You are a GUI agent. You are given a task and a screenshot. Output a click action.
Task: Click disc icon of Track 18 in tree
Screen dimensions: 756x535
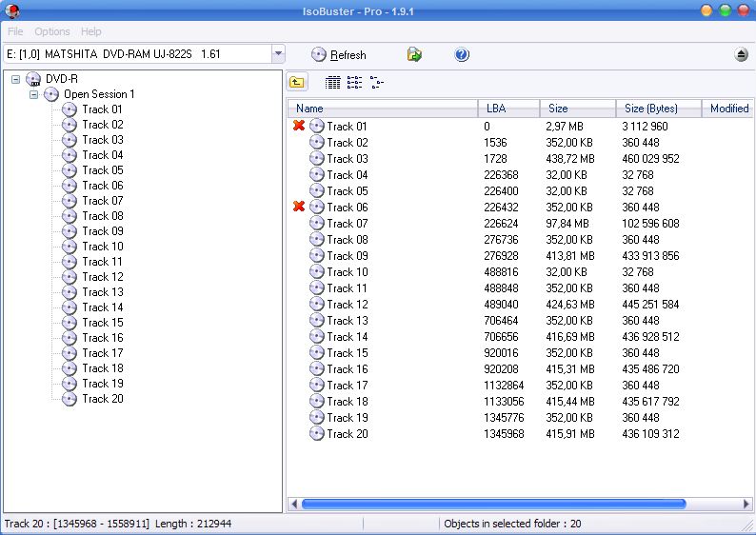[70, 368]
